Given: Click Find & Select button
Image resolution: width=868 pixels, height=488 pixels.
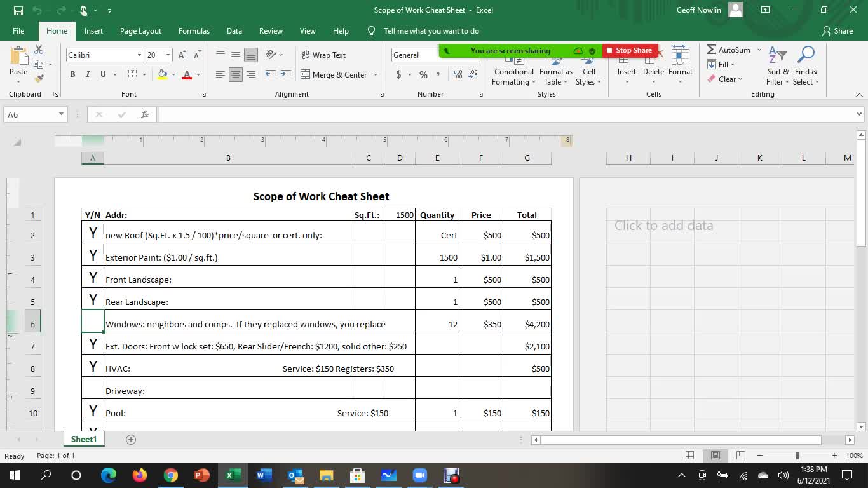Looking at the screenshot, I should point(806,65).
